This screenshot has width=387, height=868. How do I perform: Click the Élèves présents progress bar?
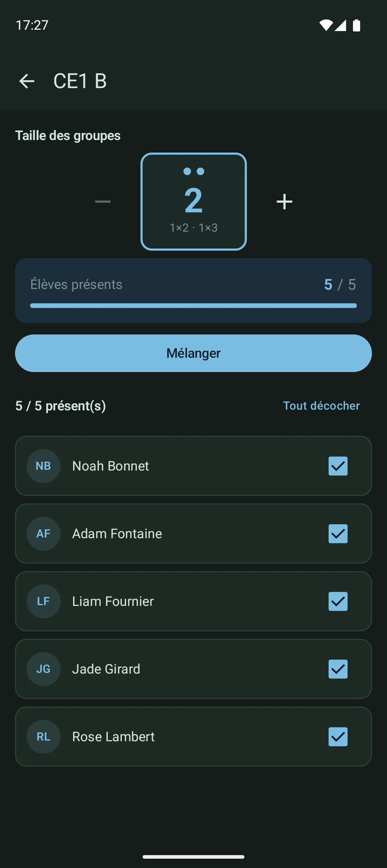click(193, 305)
